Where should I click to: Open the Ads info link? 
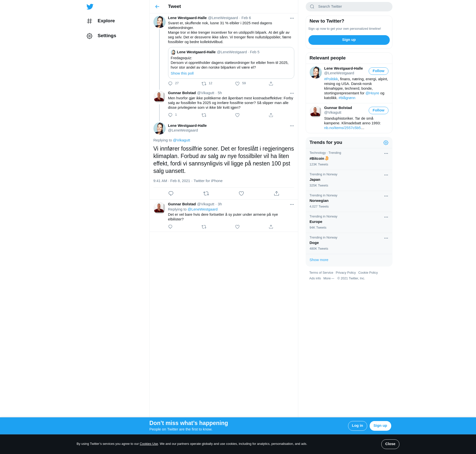[x=315, y=278]
